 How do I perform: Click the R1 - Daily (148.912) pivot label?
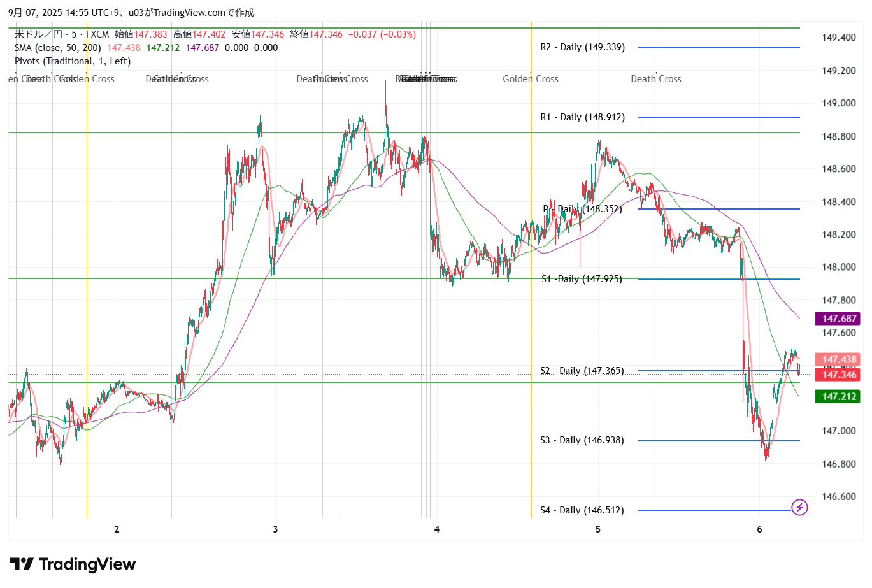[x=582, y=117]
